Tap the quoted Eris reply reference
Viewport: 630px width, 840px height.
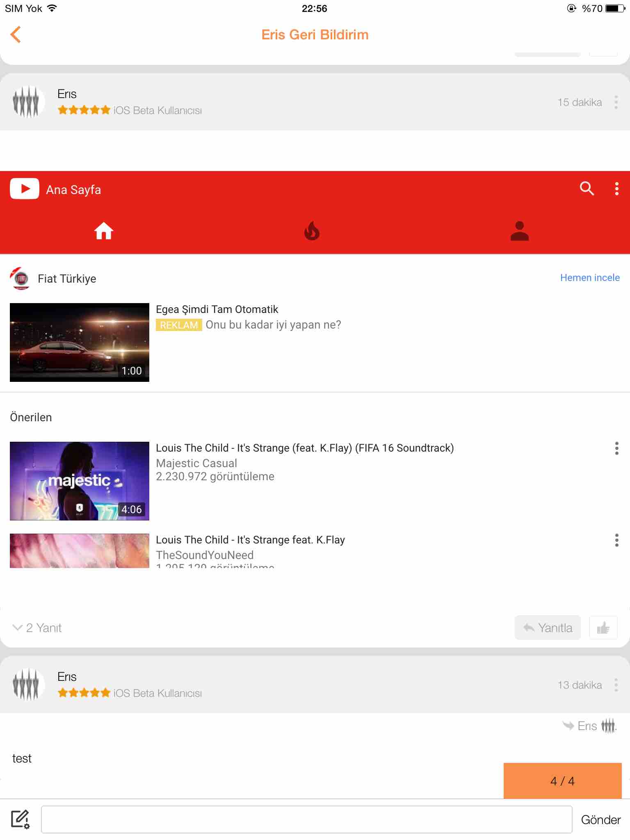point(589,726)
